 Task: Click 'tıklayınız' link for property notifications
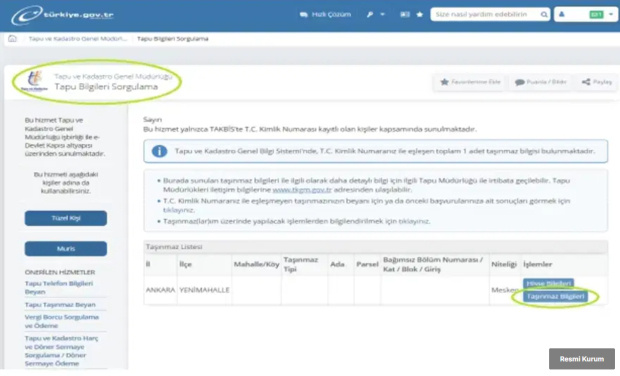pos(414,221)
